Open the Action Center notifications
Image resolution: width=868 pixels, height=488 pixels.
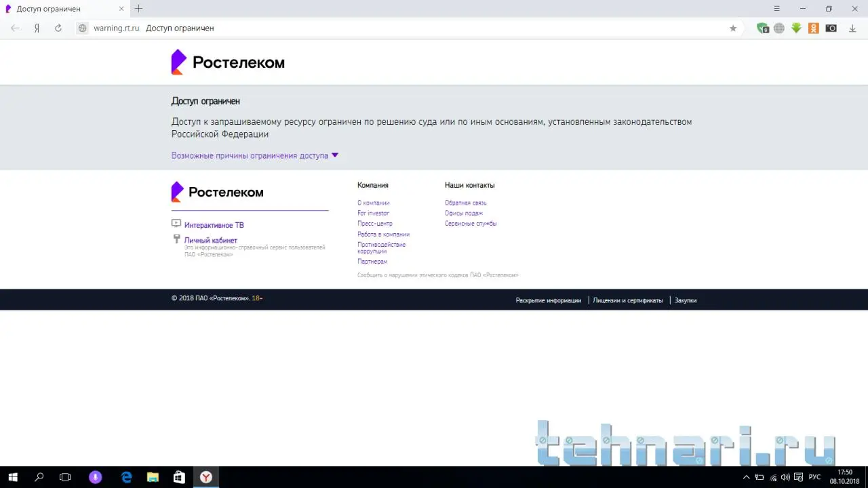[799, 477]
